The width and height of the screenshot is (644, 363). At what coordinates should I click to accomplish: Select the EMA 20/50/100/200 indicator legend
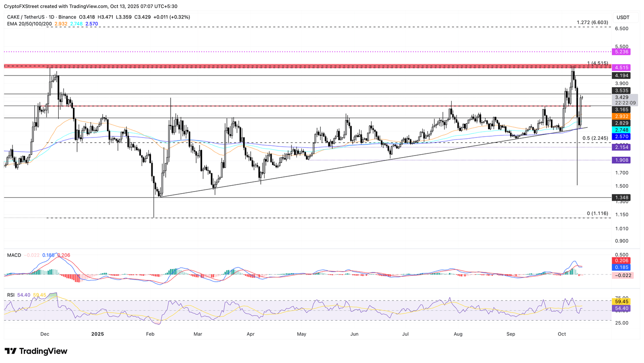coord(29,24)
